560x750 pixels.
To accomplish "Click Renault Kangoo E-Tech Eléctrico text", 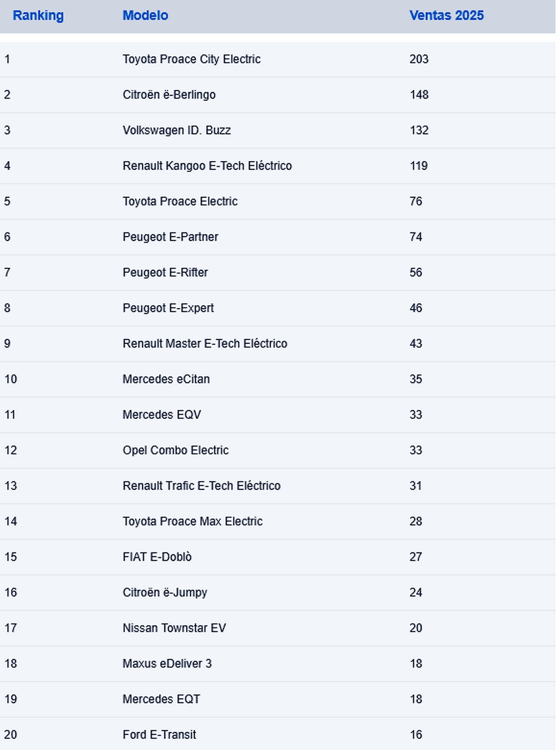I will [207, 166].
